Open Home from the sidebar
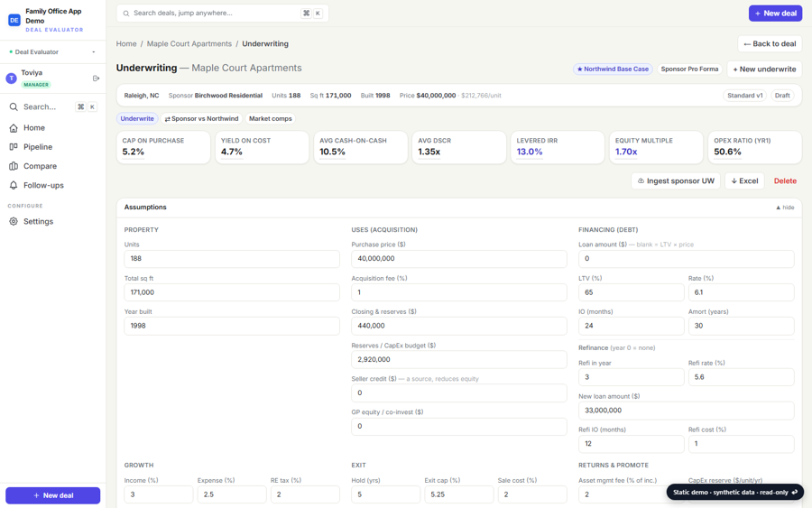Viewport: 812px width, 508px height. [34, 128]
